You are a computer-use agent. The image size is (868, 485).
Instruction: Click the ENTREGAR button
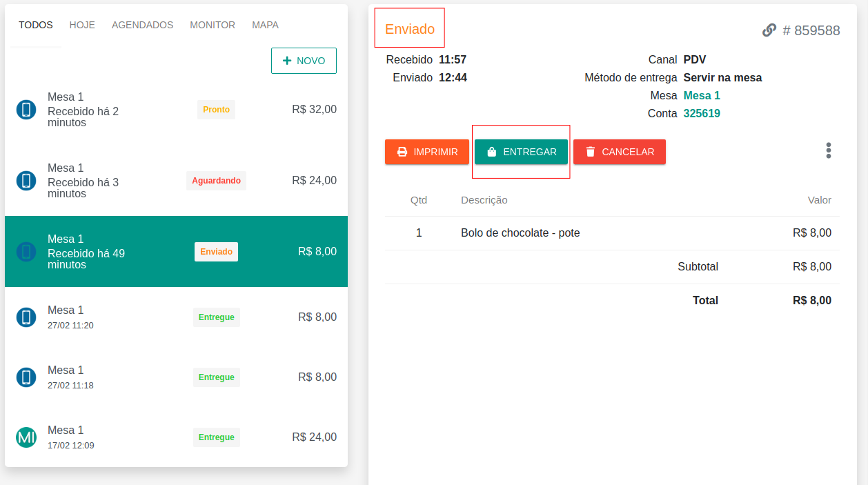coord(521,152)
